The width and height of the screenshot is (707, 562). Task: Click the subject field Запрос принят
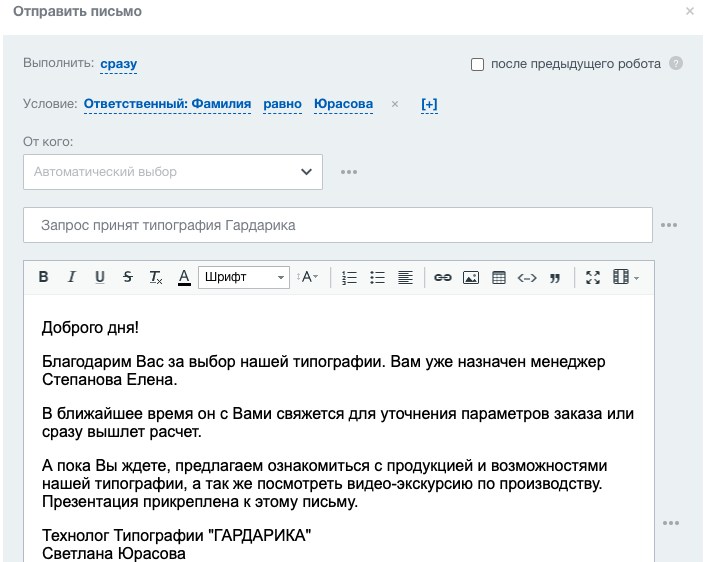pos(338,225)
